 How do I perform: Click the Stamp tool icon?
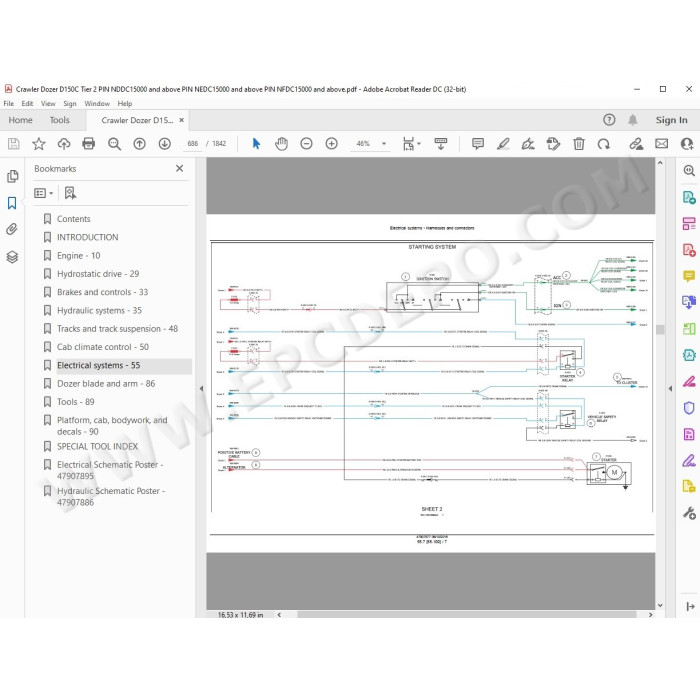(553, 144)
